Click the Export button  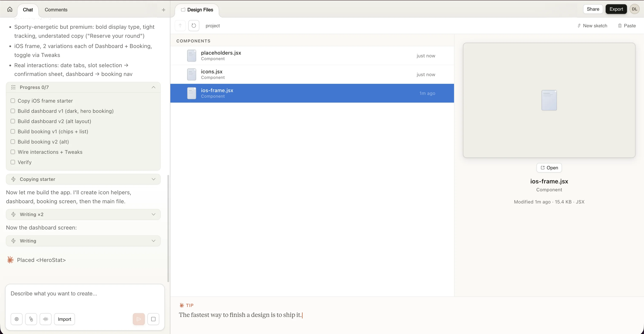pyautogui.click(x=616, y=9)
